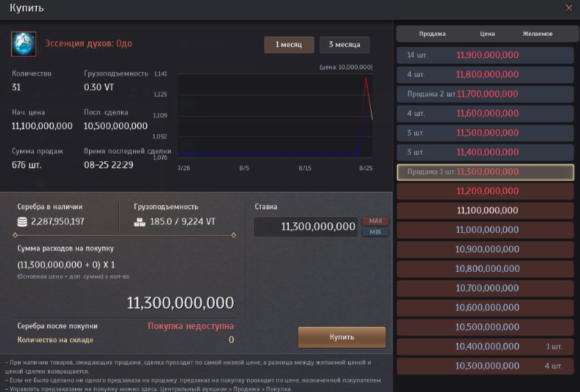The height and width of the screenshot is (392, 580).
Task: Click the right handle of quantity slider
Action: click(234, 235)
